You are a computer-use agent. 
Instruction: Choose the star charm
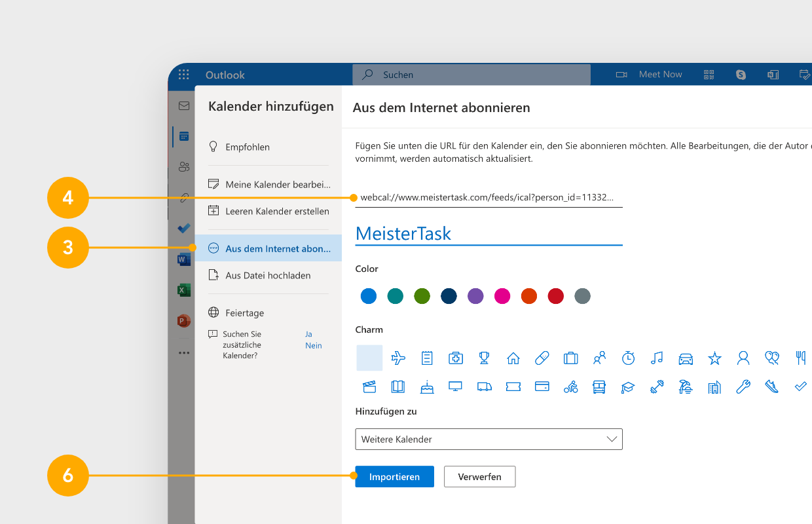pyautogui.click(x=714, y=358)
